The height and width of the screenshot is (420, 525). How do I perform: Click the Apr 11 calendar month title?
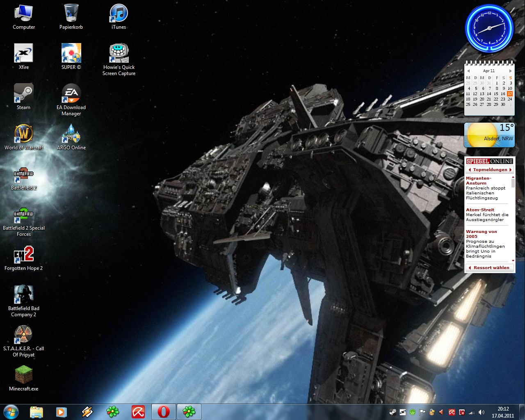[489, 71]
